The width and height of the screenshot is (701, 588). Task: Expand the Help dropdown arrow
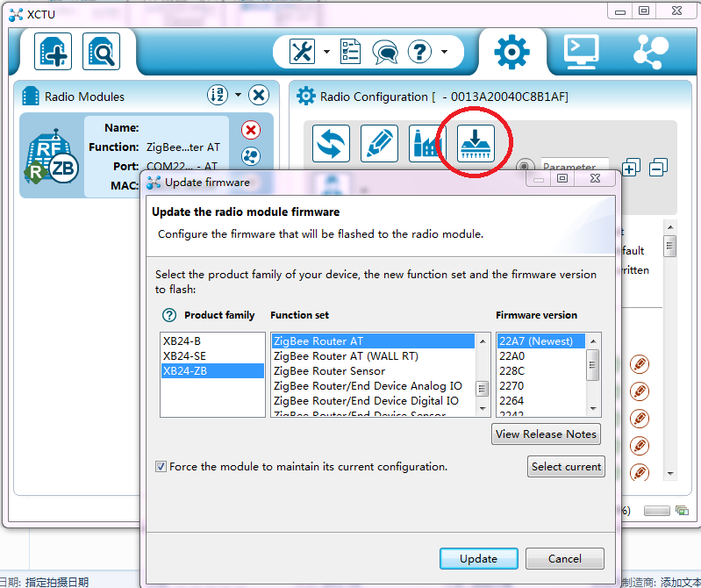point(445,52)
